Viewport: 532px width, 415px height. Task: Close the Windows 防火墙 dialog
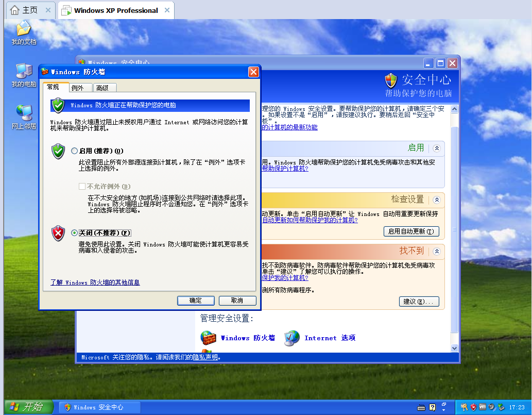(x=253, y=72)
